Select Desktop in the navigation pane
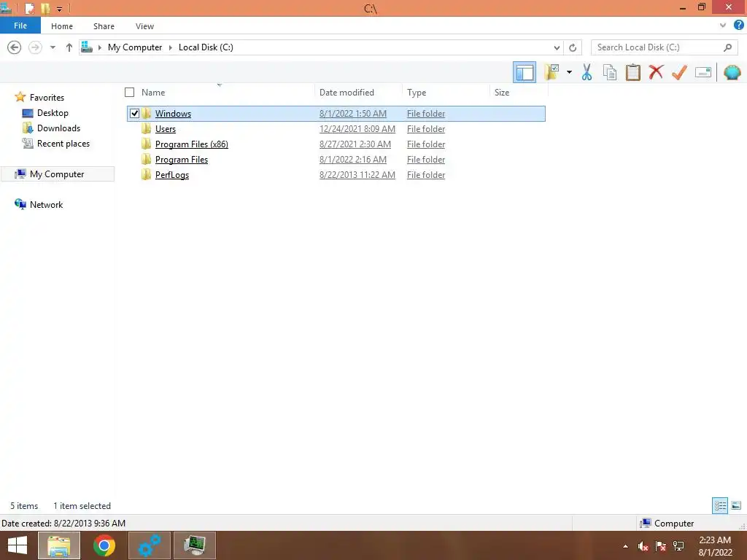747x560 pixels. tap(53, 113)
